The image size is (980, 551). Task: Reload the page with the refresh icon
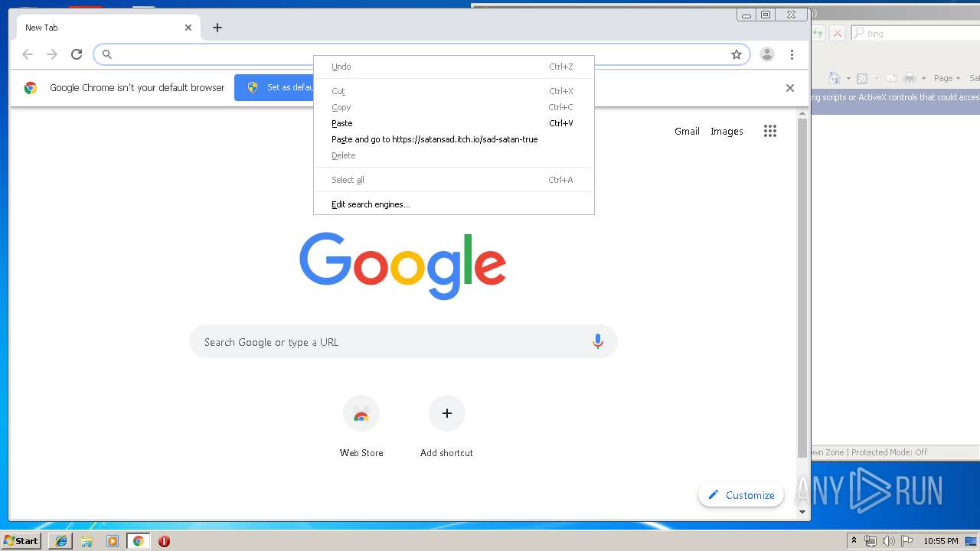point(77,54)
